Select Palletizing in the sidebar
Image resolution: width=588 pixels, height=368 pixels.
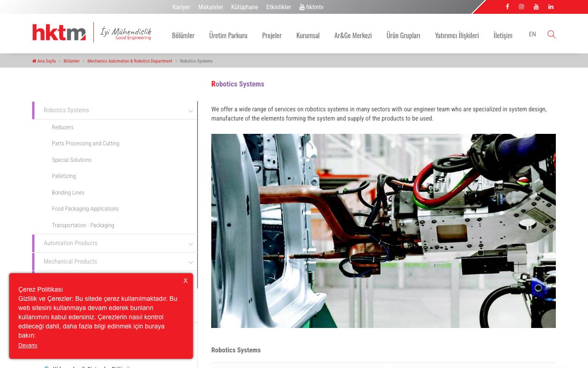pyautogui.click(x=64, y=176)
